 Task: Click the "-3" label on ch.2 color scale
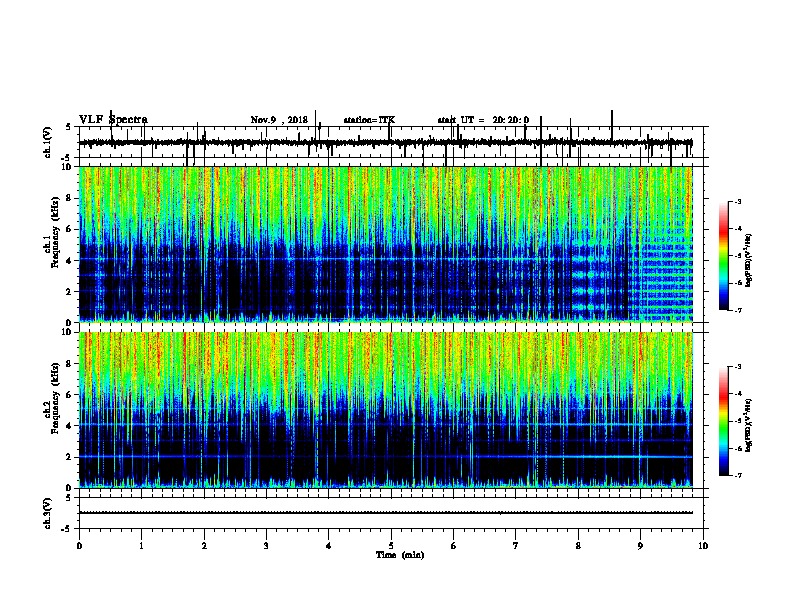click(738, 367)
